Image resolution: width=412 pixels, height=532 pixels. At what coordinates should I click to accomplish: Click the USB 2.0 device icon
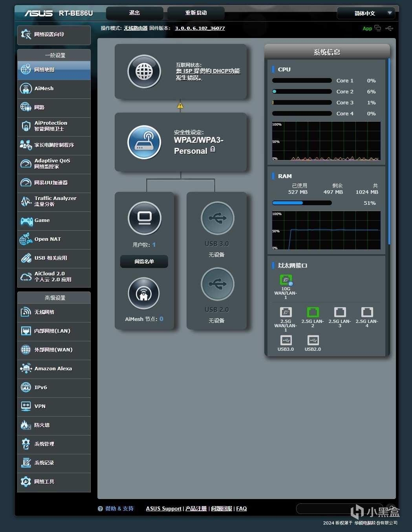pyautogui.click(x=217, y=284)
